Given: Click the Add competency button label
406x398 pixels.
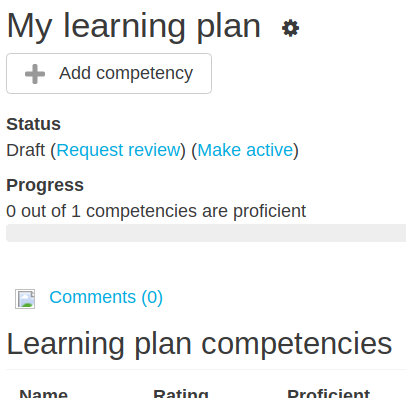Looking at the screenshot, I should click(126, 73).
